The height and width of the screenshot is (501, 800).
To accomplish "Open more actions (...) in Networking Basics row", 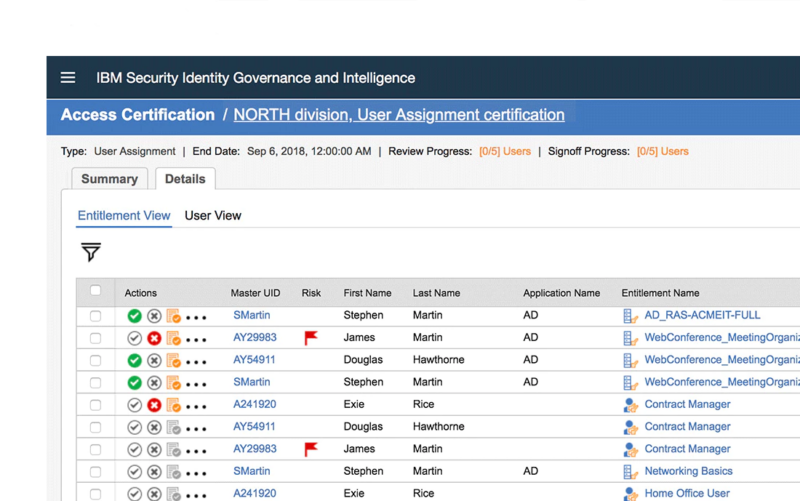I will point(196,473).
